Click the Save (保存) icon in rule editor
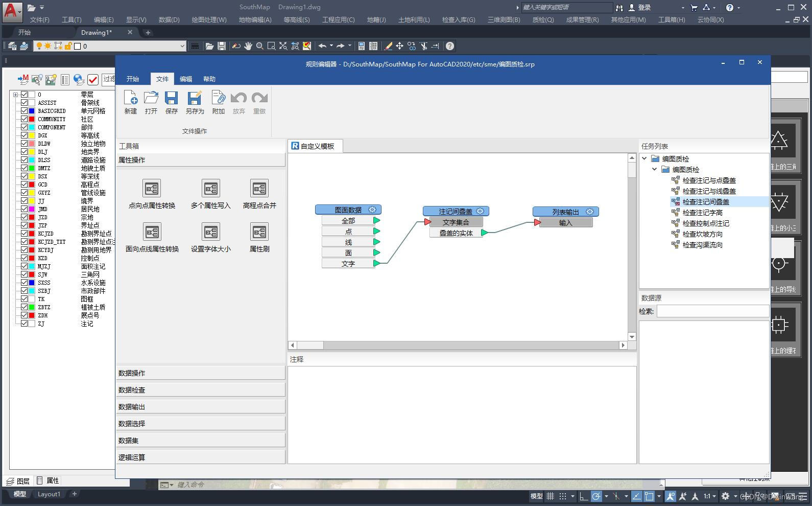 pyautogui.click(x=172, y=98)
